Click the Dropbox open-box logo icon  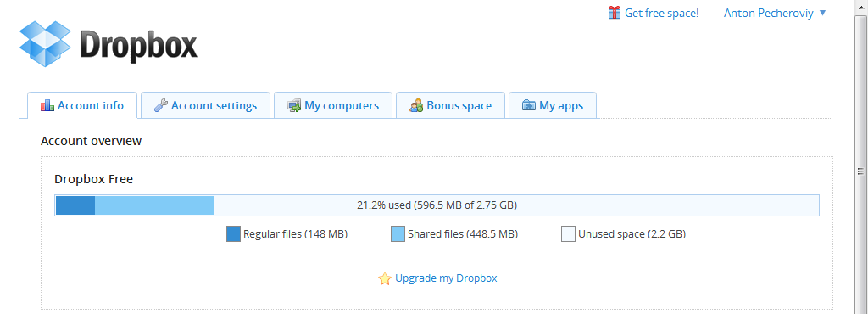coord(45,44)
